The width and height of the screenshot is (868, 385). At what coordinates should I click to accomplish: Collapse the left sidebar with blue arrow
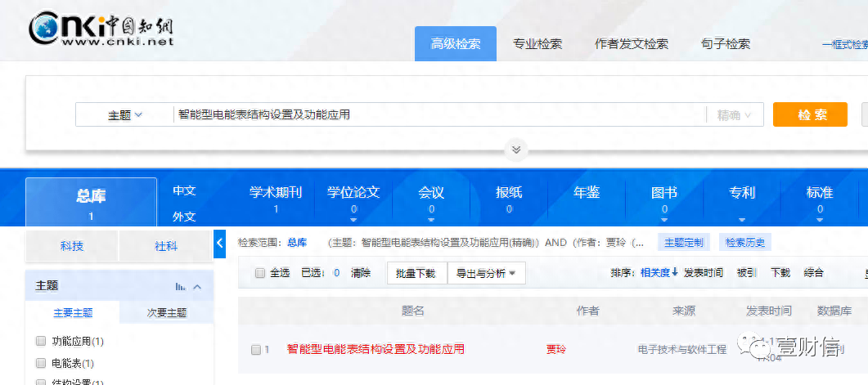220,243
